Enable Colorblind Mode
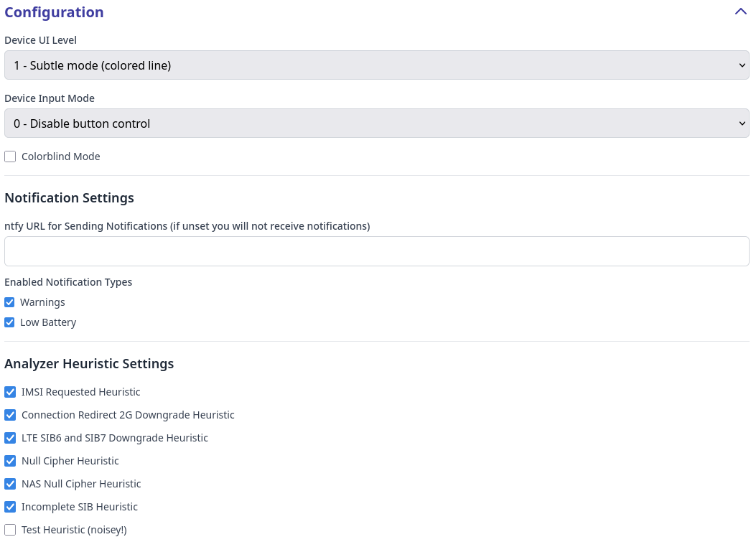The width and height of the screenshot is (756, 542). click(x=10, y=156)
